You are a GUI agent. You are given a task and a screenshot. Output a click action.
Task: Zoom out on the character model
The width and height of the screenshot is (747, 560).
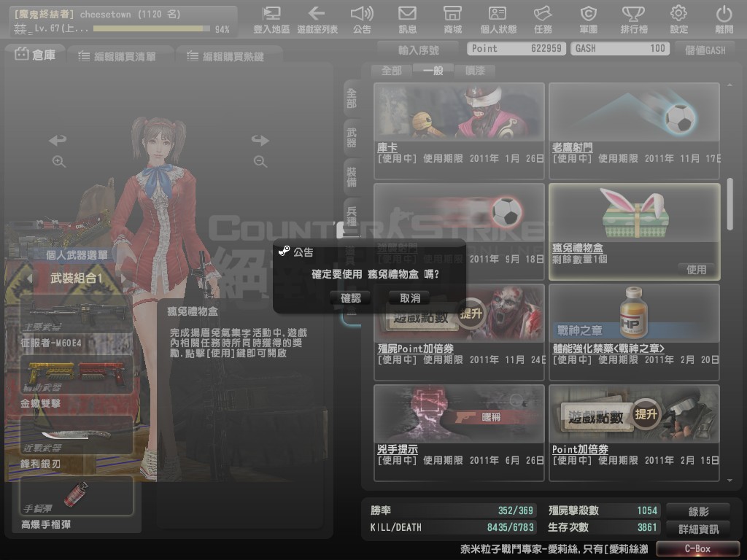pos(260,162)
